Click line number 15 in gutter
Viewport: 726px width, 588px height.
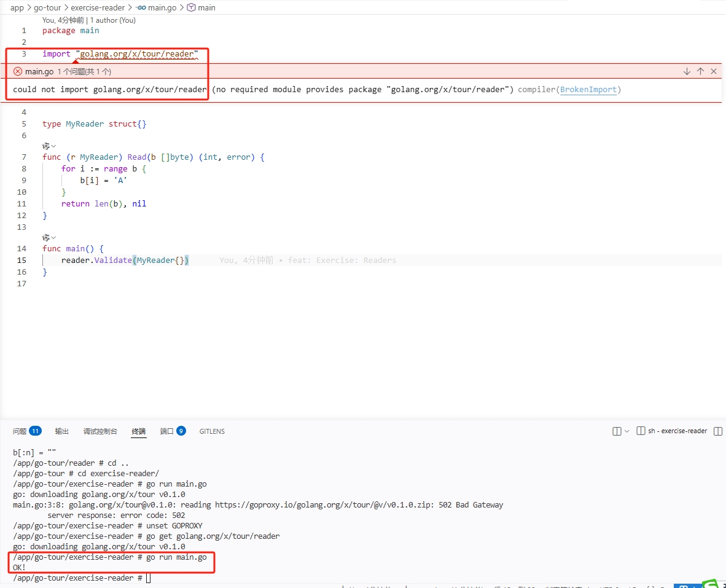(x=21, y=260)
